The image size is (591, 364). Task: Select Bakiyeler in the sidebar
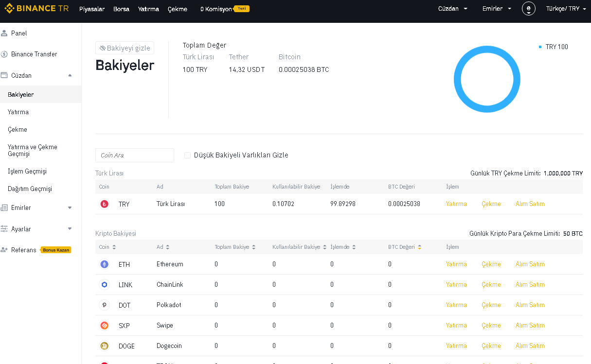point(41,94)
